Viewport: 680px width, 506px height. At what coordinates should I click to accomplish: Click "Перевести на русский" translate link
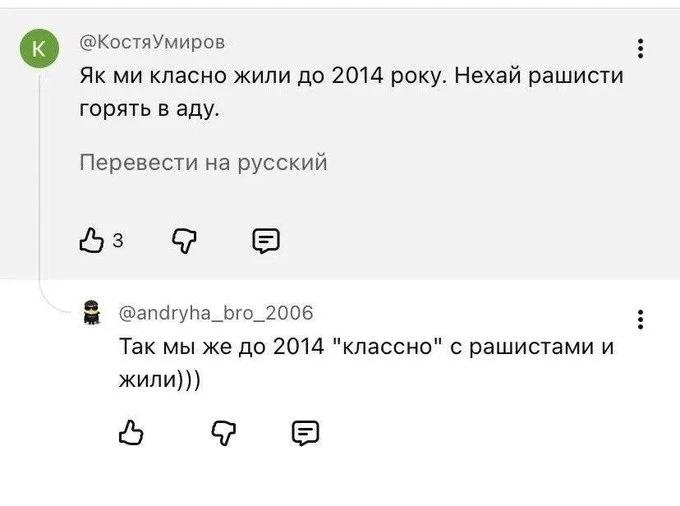point(203,163)
